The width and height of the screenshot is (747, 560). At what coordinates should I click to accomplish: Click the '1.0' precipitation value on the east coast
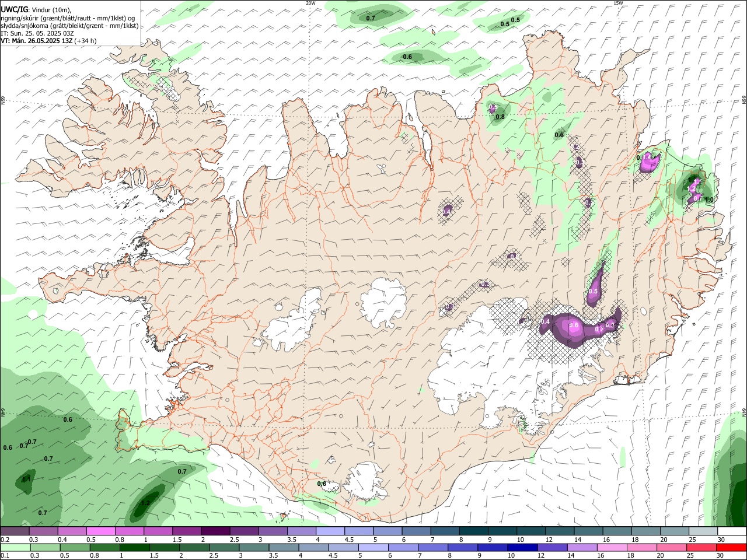(709, 199)
